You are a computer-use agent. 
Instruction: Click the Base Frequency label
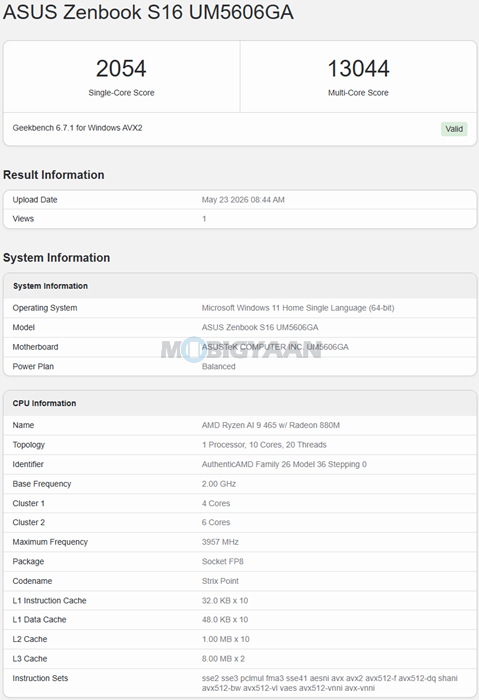(42, 484)
